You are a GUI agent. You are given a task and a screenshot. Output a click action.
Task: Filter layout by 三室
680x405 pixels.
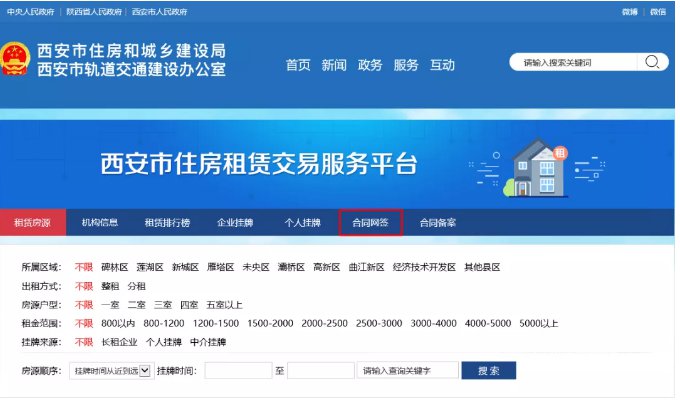pos(163,305)
